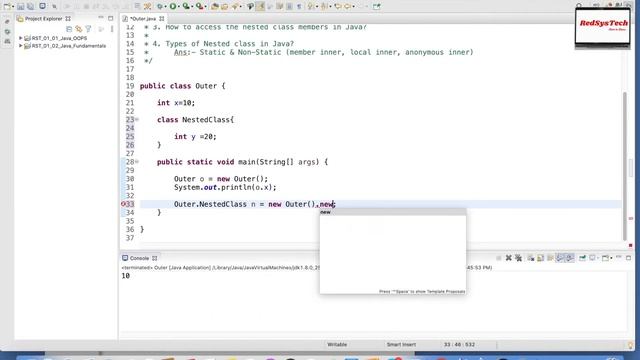The image size is (640, 360).
Task: Click the Debug bug icon
Action: [160, 7]
